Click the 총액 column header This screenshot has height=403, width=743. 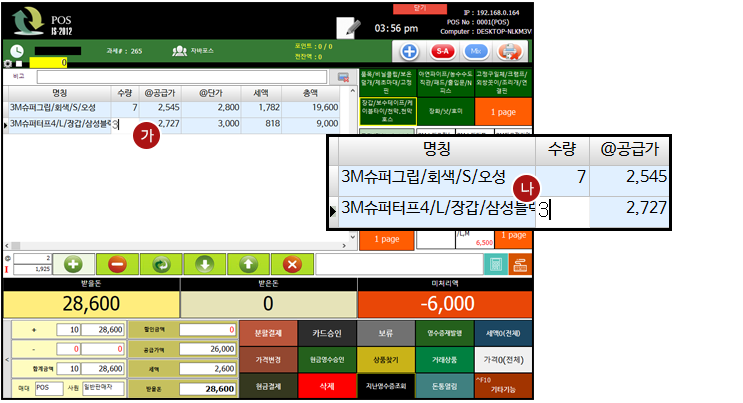(310, 93)
